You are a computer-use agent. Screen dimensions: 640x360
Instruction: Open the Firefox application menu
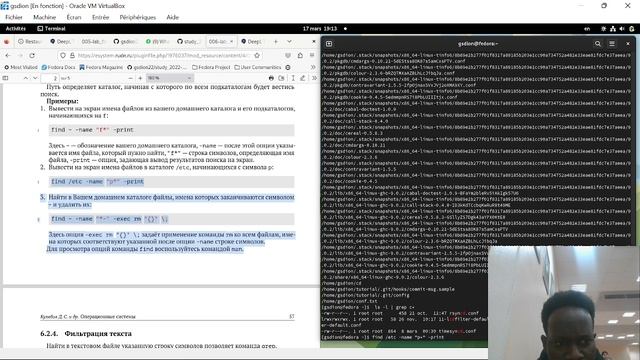[x=312, y=55]
